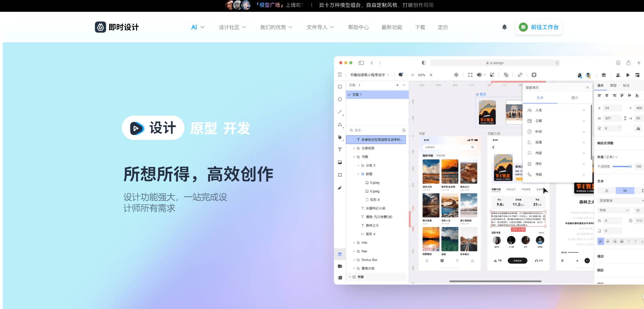Click the 62% zoom value
This screenshot has height=309, width=644.
[x=422, y=75]
